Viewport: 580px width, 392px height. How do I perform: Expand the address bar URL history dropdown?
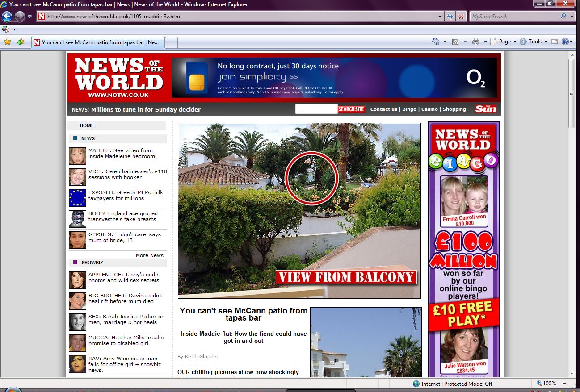[x=441, y=17]
